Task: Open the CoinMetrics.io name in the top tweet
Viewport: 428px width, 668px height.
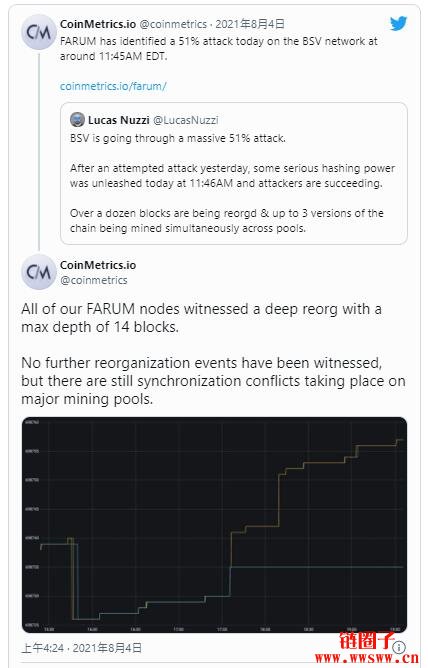Action: [x=98, y=24]
